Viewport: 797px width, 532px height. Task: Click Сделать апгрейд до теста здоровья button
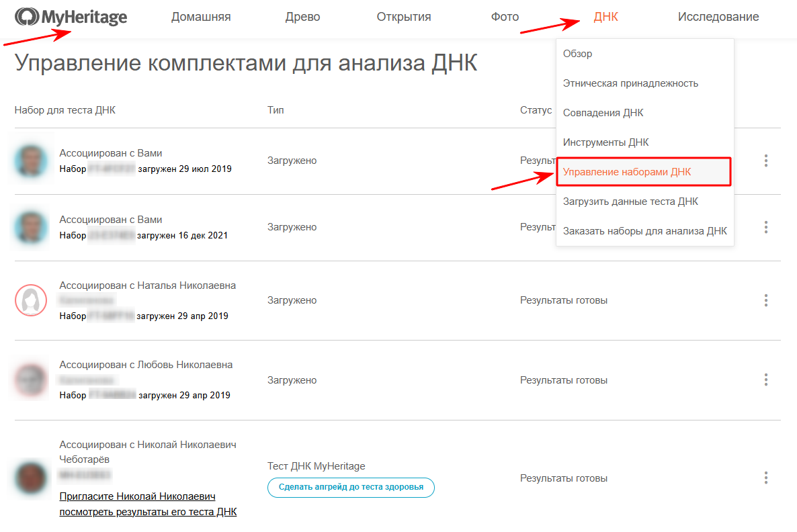click(351, 487)
